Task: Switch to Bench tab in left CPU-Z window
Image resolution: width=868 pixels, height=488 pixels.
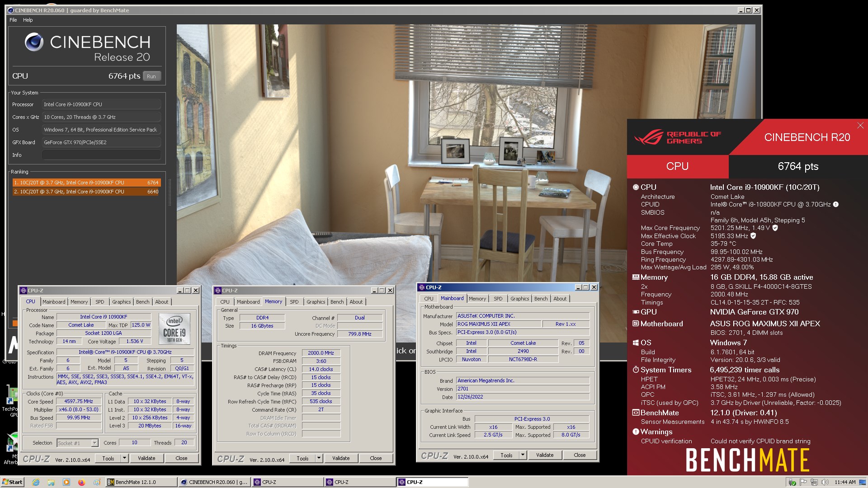Action: (142, 302)
